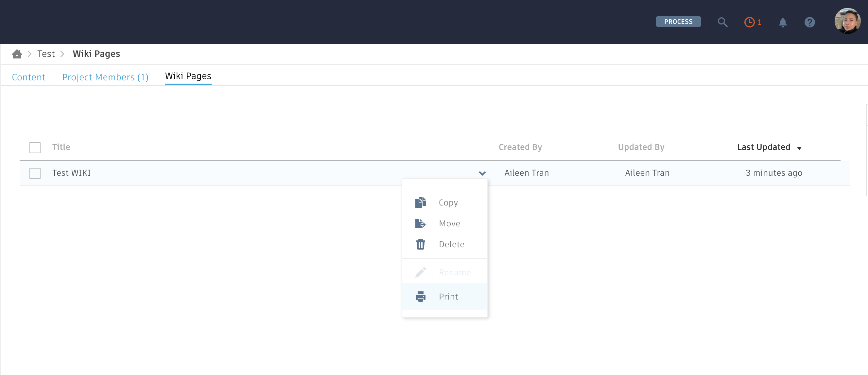Open the search magnifier icon

[x=722, y=22]
